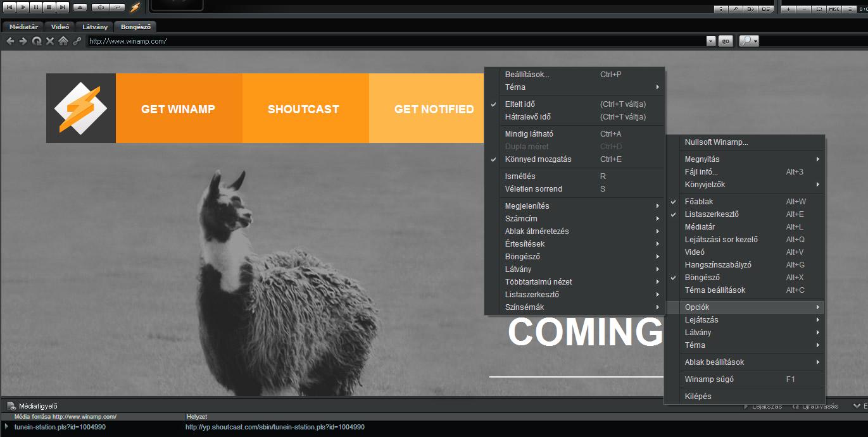Click the Previous track button
Screen dimensions: 868x437
(x=9, y=7)
